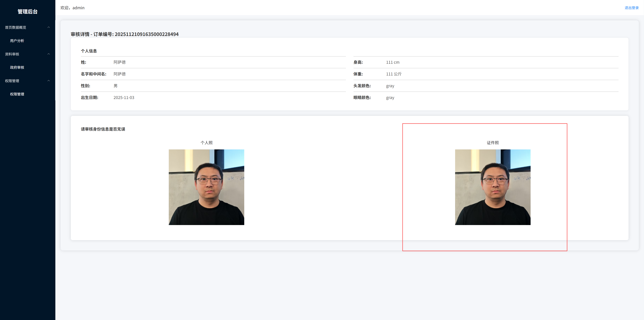Click the 资料审核 menu label
This screenshot has width=644, height=320.
coord(12,54)
